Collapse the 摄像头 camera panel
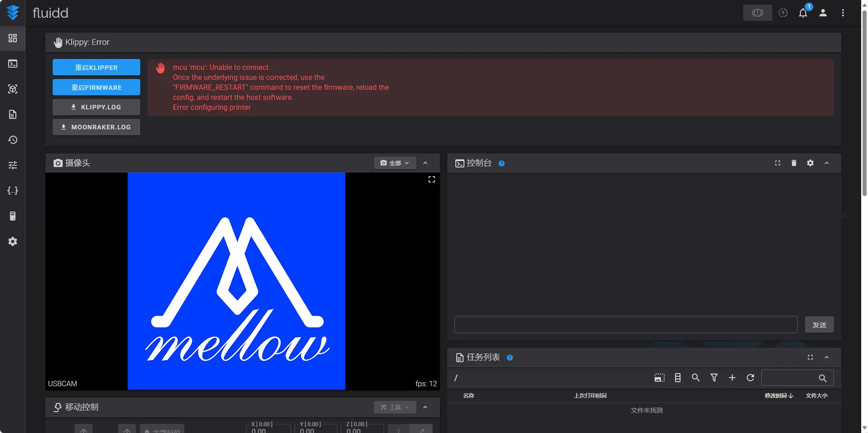Viewport: 868px width, 433px height. (425, 163)
